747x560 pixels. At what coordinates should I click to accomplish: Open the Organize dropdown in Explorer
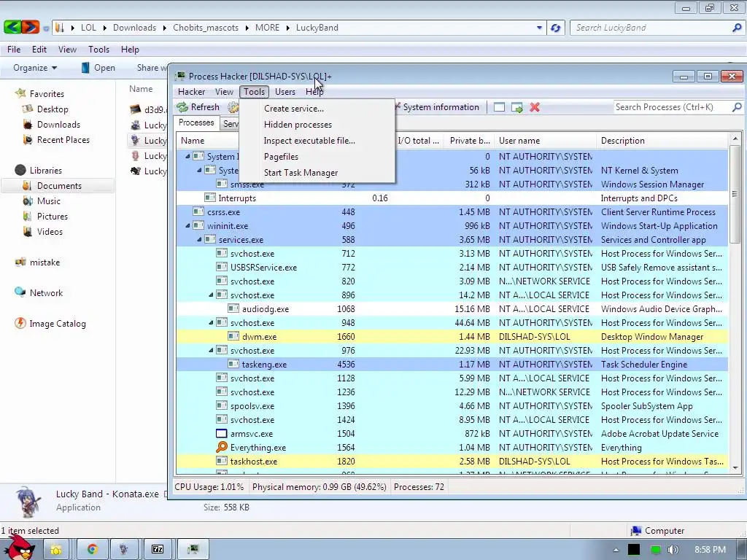click(35, 68)
